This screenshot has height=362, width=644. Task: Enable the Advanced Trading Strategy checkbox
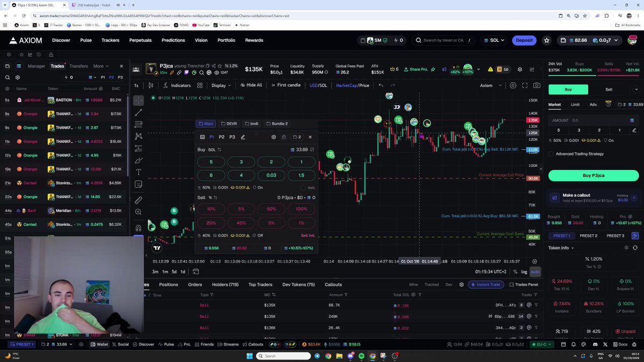(x=551, y=154)
